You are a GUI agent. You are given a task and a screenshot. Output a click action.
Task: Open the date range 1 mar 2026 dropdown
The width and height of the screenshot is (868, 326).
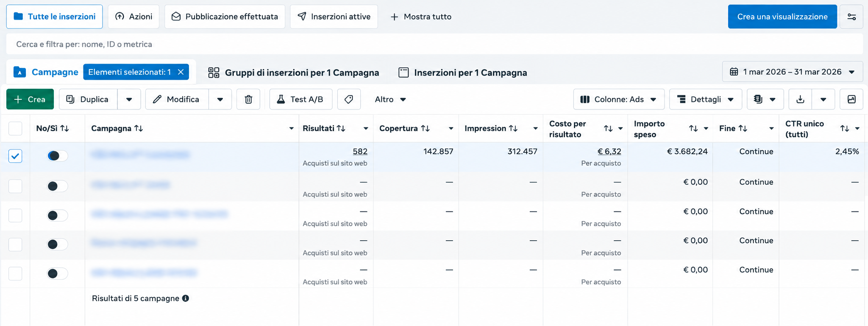pyautogui.click(x=793, y=72)
